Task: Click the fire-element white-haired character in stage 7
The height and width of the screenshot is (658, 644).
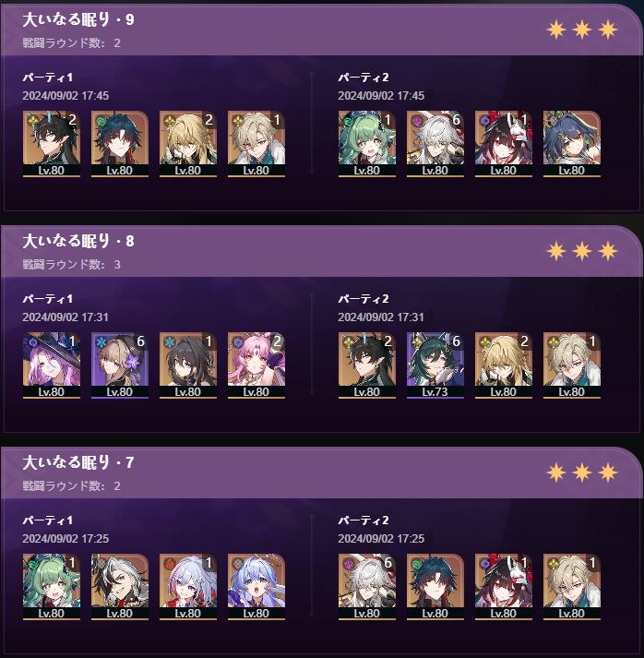Action: pyautogui.click(x=188, y=587)
